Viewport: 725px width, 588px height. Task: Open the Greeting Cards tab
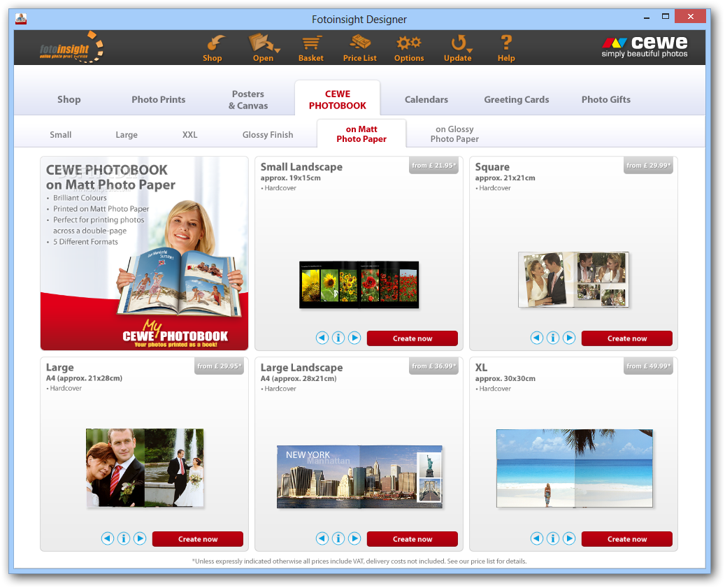pos(517,99)
